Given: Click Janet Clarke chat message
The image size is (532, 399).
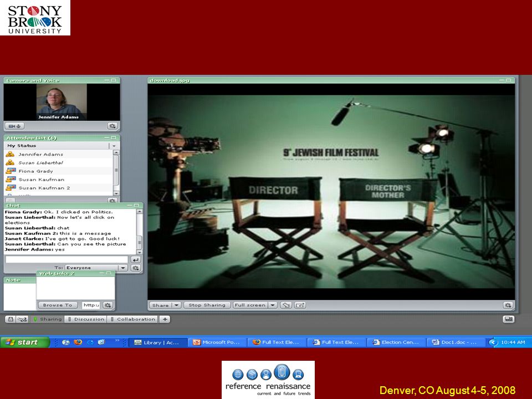Looking at the screenshot, I should point(62,238).
